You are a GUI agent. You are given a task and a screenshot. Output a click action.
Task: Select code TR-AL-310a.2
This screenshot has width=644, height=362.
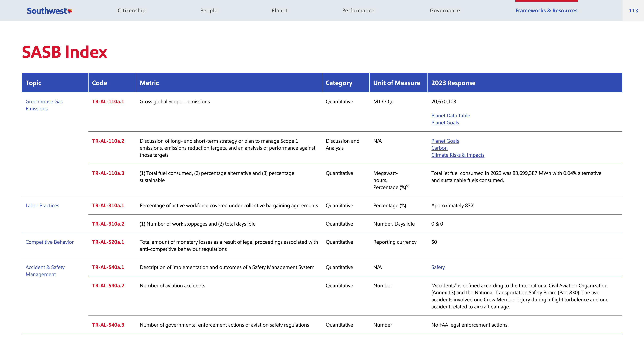108,224
